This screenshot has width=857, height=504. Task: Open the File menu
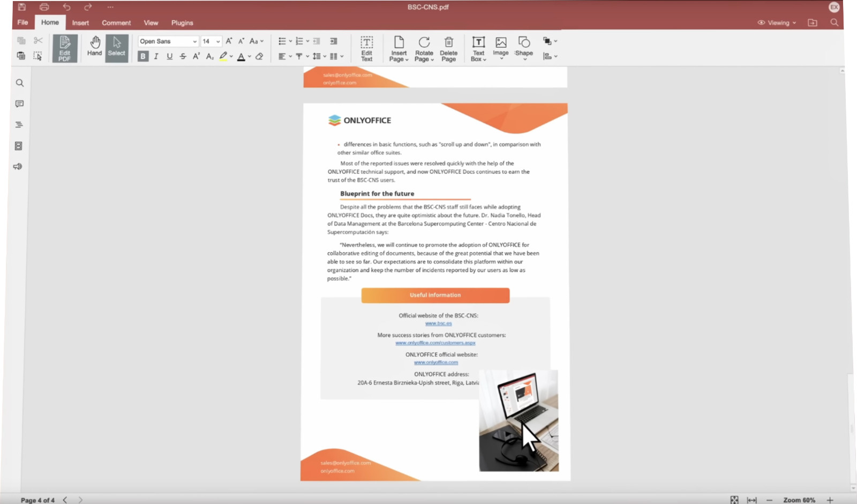point(23,22)
